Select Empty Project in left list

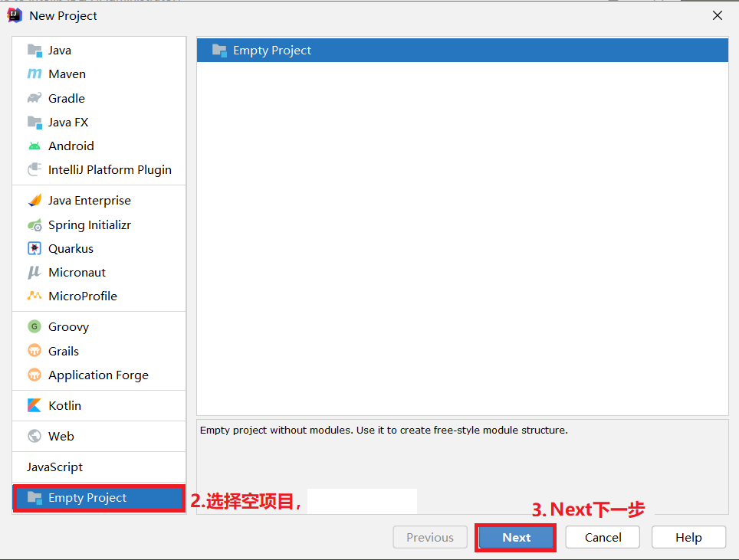click(99, 498)
